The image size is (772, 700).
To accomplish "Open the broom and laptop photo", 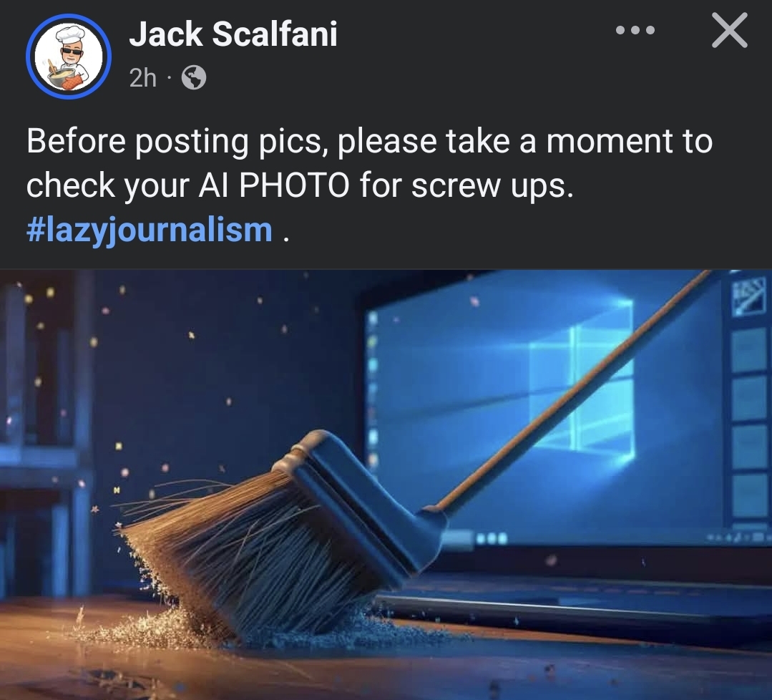I will [386, 485].
